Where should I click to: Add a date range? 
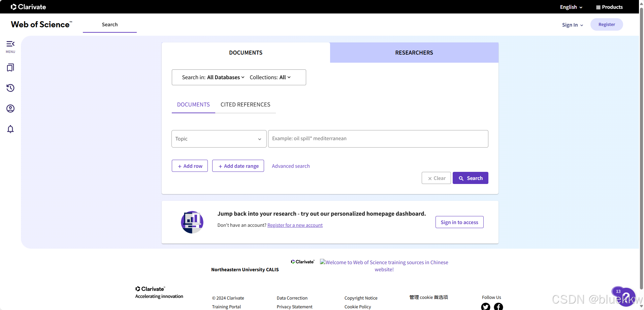click(238, 166)
